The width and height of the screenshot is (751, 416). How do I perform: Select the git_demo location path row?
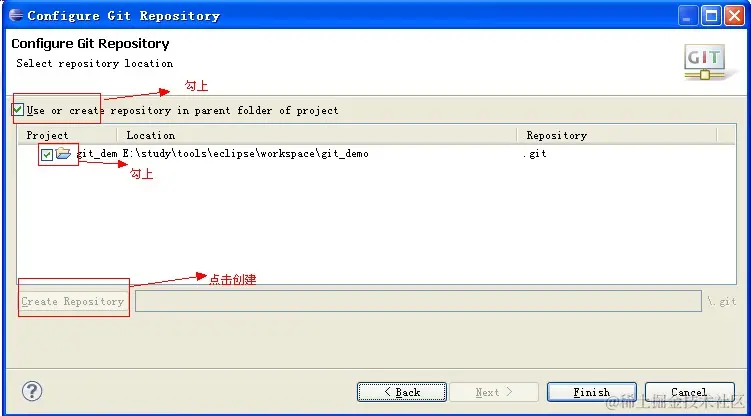point(246,154)
